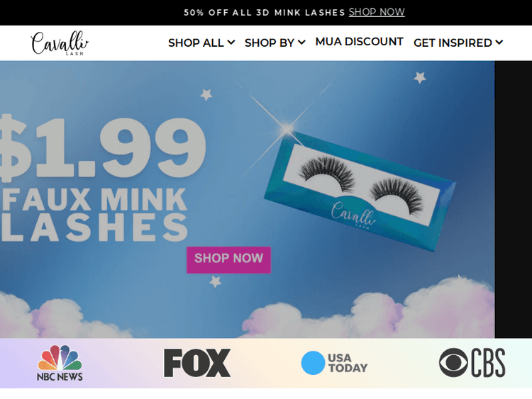Click the star above the $1.99 text
The image size is (532, 399).
click(x=206, y=94)
